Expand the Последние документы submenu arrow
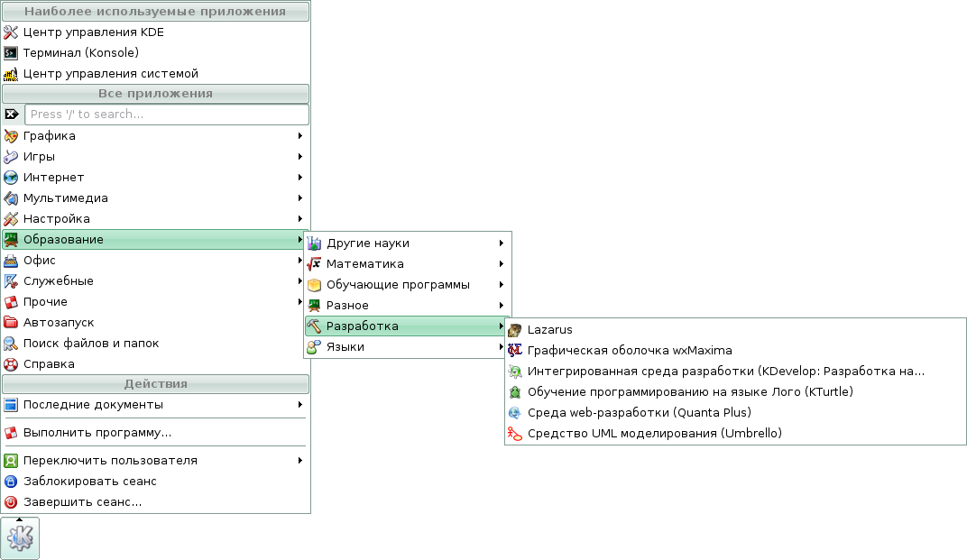This screenshot has height=560, width=967. click(x=299, y=405)
